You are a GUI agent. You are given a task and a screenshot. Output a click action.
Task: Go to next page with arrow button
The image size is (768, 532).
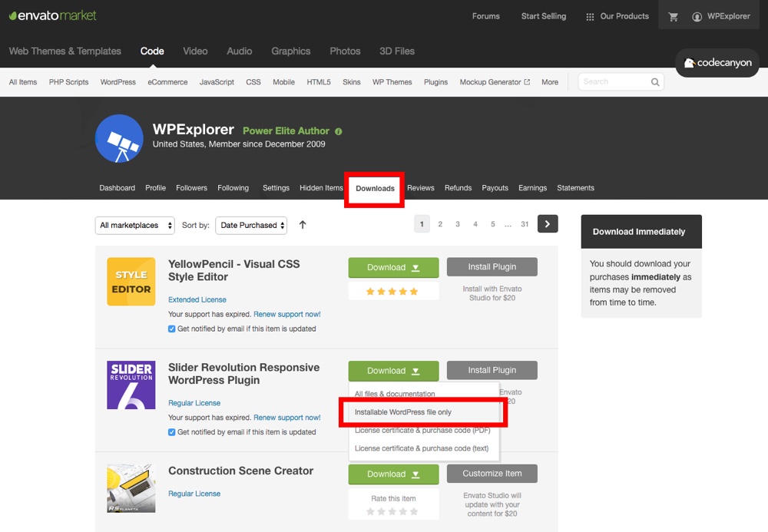tap(548, 224)
